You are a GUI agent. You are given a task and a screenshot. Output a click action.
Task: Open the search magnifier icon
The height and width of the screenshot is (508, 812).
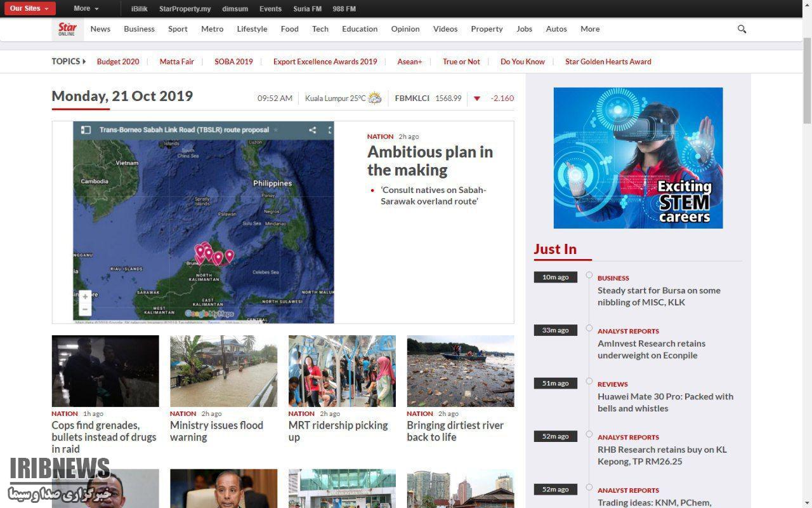pyautogui.click(x=742, y=29)
